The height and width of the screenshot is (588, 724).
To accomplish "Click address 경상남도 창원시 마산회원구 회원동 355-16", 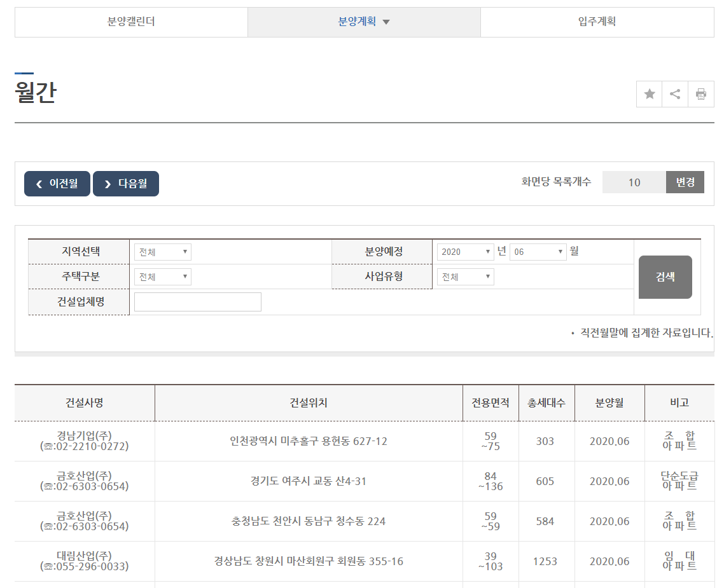I will click(309, 562).
